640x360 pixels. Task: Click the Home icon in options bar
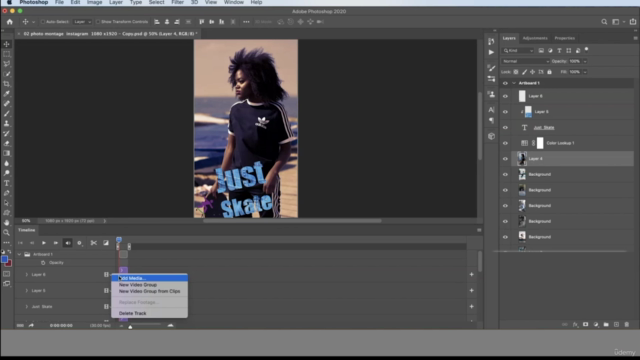[x=10, y=22]
